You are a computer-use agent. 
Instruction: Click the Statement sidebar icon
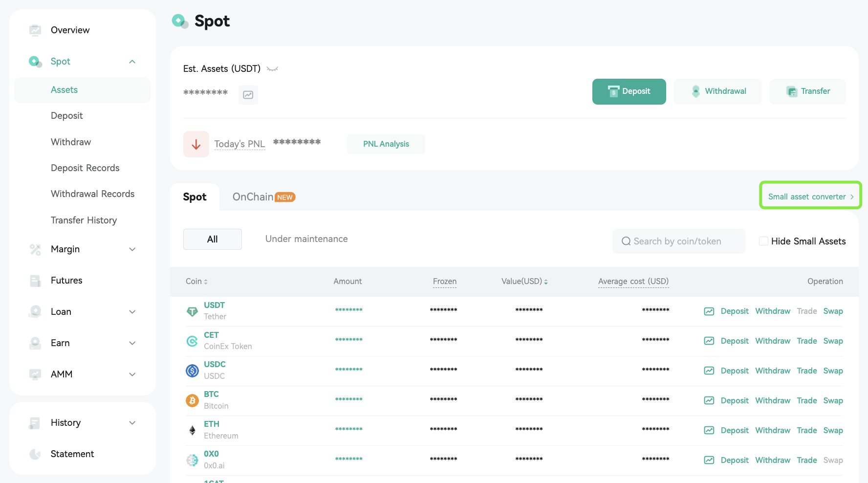(x=35, y=454)
